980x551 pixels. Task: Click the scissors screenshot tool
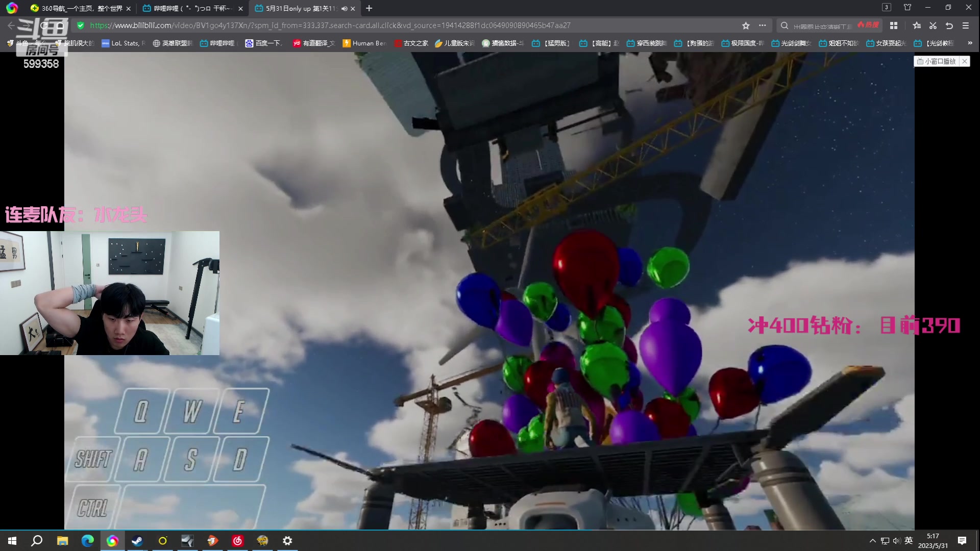(x=933, y=26)
